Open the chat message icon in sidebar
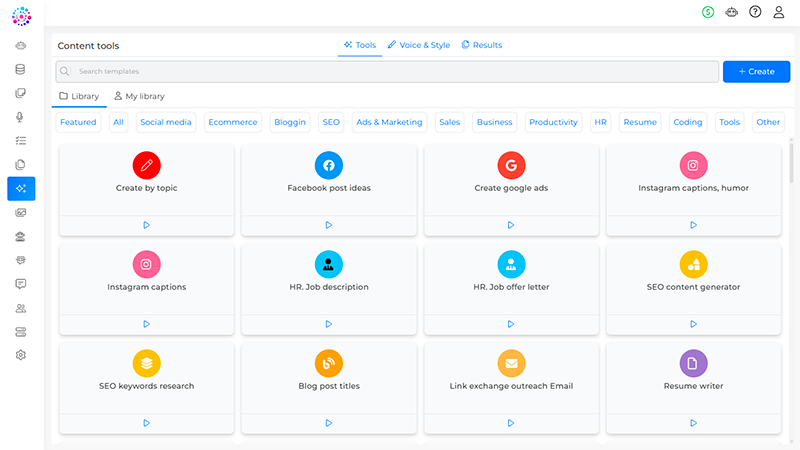 pos(20,284)
